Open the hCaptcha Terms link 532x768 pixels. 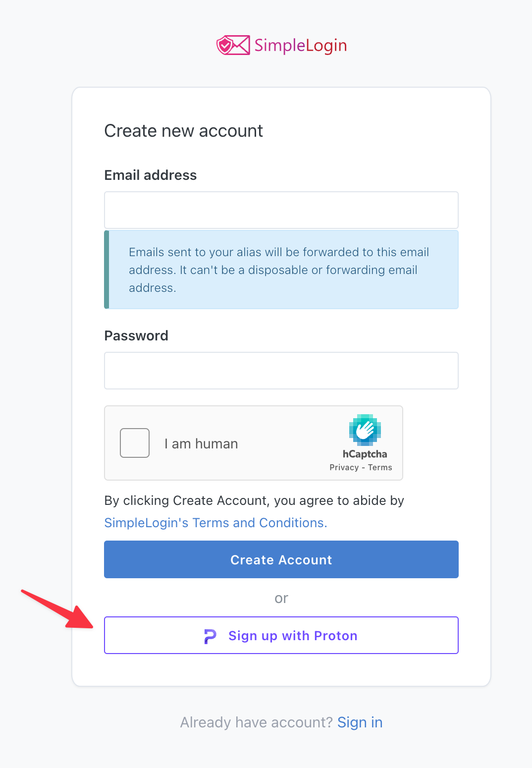click(x=380, y=467)
